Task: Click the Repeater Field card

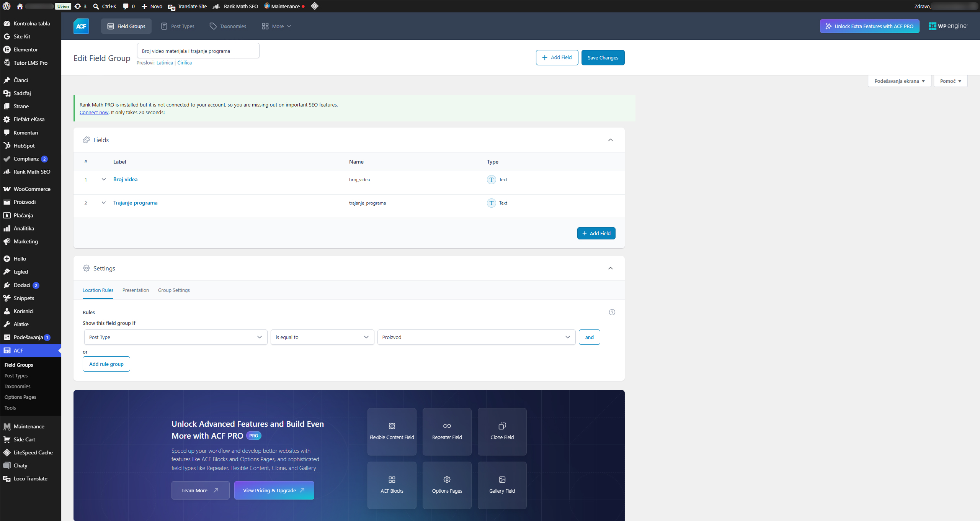Action: (447, 432)
